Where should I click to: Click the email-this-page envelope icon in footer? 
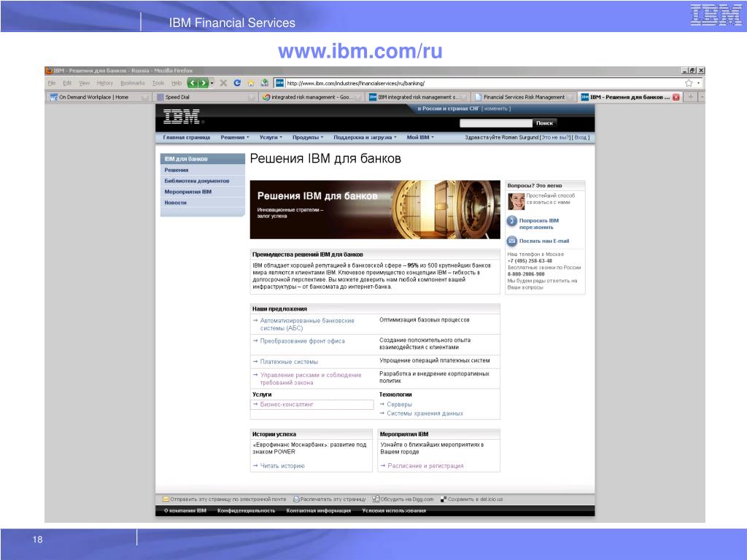(x=166, y=499)
